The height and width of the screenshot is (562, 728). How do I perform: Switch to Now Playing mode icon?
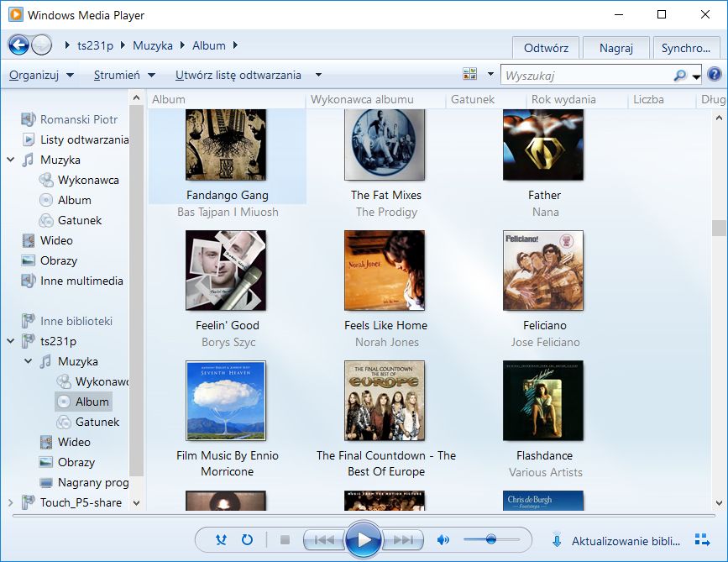702,540
